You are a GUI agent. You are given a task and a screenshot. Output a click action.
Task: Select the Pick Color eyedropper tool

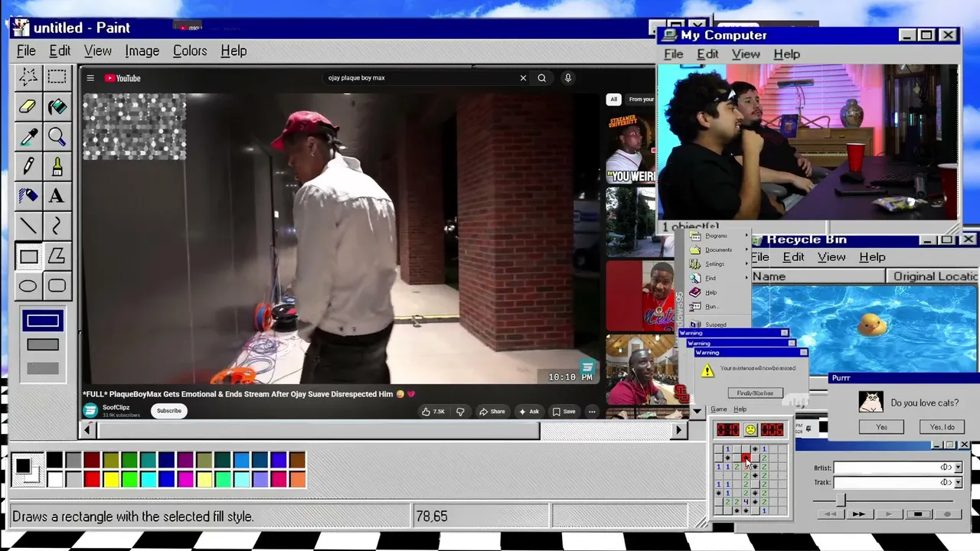(28, 136)
